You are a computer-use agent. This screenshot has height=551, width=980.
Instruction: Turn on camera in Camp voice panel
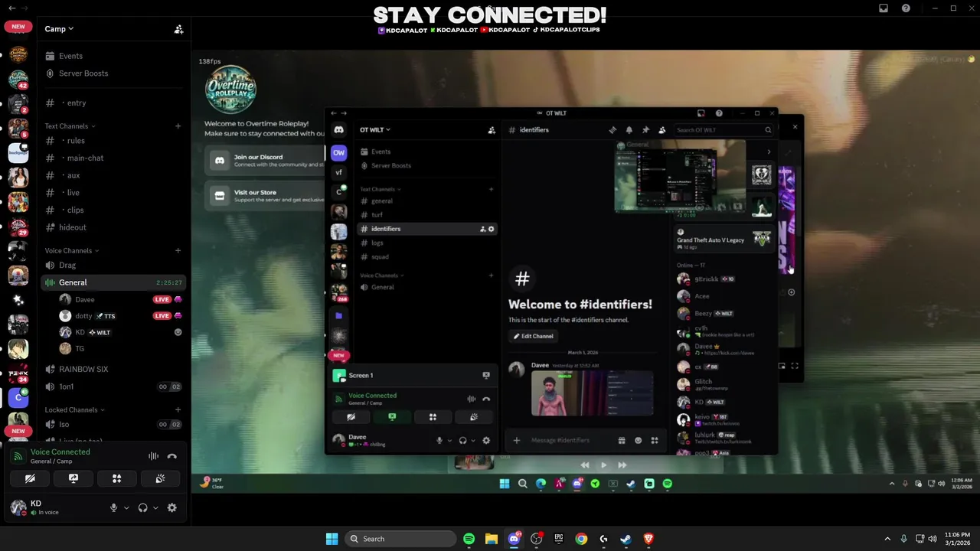point(30,478)
